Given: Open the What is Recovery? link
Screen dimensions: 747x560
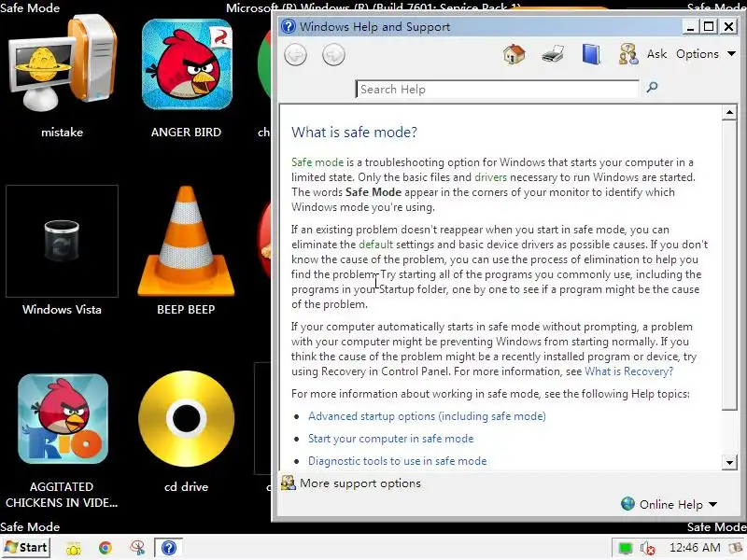Looking at the screenshot, I should pyautogui.click(x=628, y=371).
